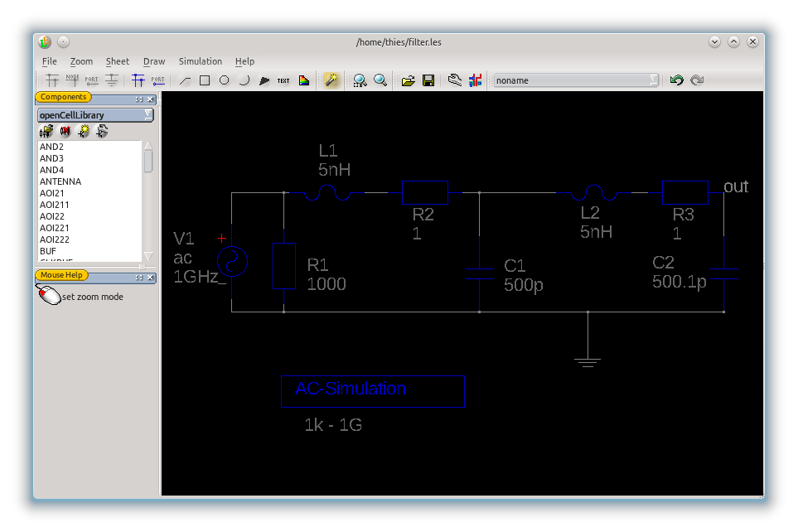Save with the floppy disk icon
The image size is (798, 532).
point(428,80)
